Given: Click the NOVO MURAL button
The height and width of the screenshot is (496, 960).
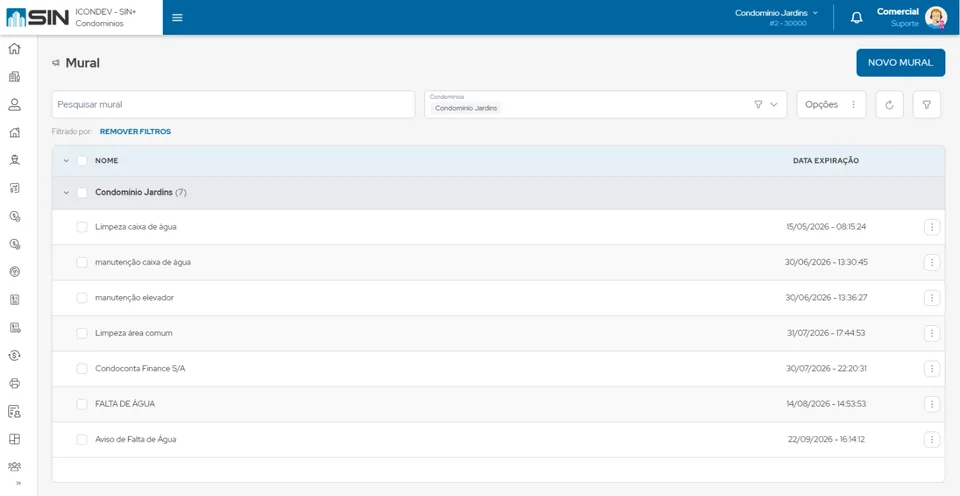Looking at the screenshot, I should pos(900,62).
